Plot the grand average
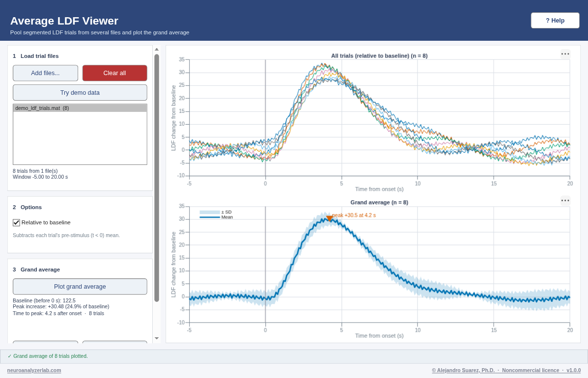 click(x=80, y=287)
